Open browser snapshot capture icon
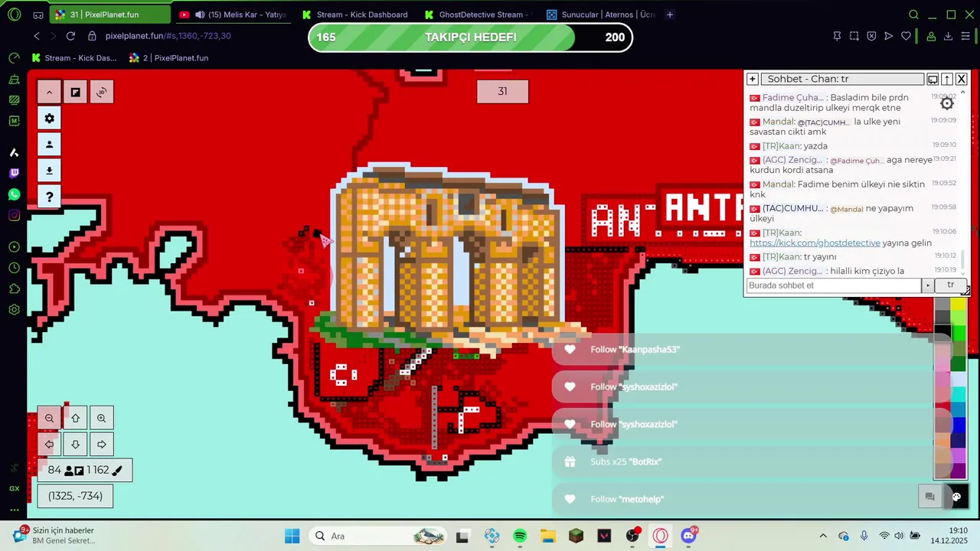Image resolution: width=980 pixels, height=551 pixels. point(854,36)
